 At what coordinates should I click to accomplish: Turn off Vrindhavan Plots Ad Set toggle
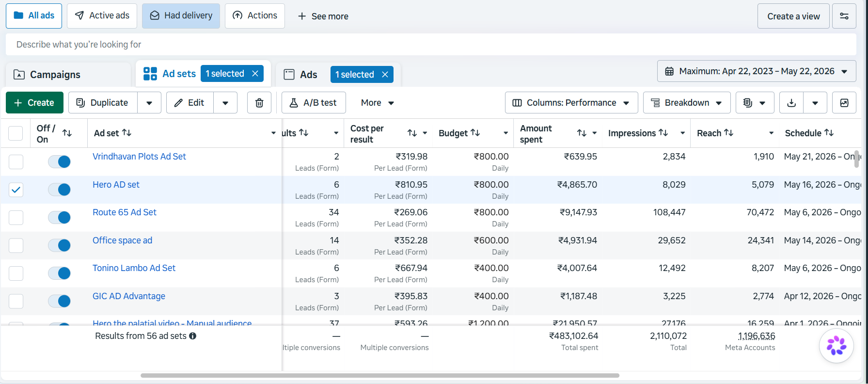pyautogui.click(x=60, y=161)
